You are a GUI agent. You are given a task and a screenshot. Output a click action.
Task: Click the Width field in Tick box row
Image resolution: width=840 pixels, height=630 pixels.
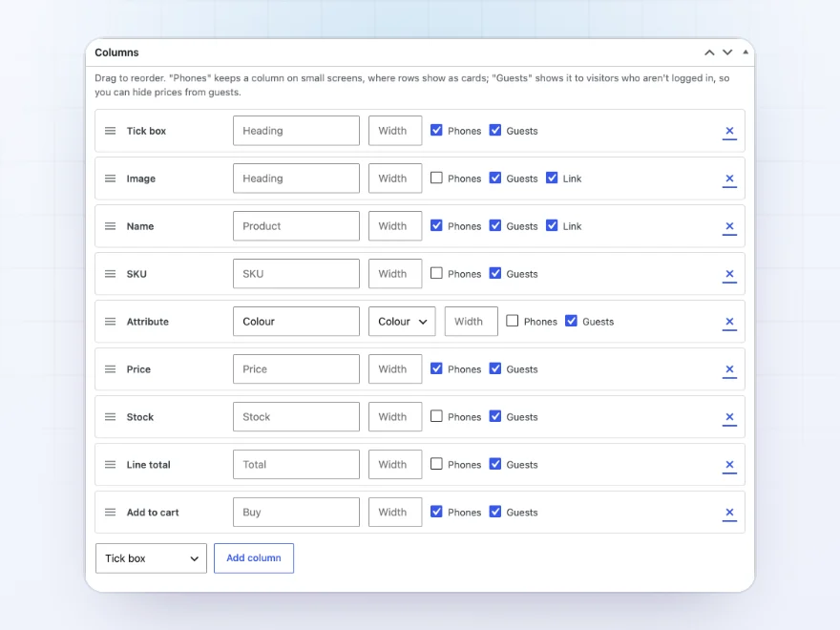point(395,131)
